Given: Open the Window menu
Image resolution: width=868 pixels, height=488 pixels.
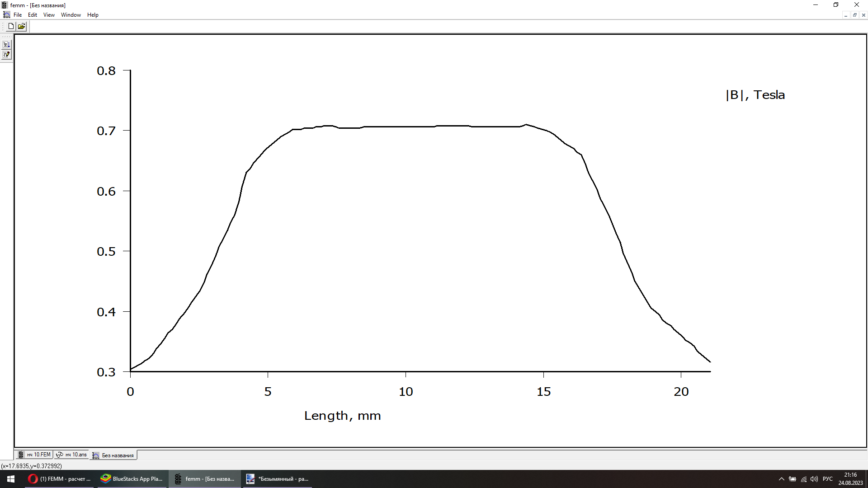Looking at the screenshot, I should (71, 15).
